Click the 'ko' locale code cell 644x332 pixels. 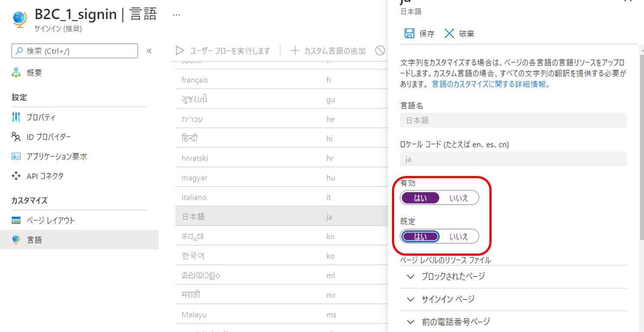pyautogui.click(x=330, y=256)
